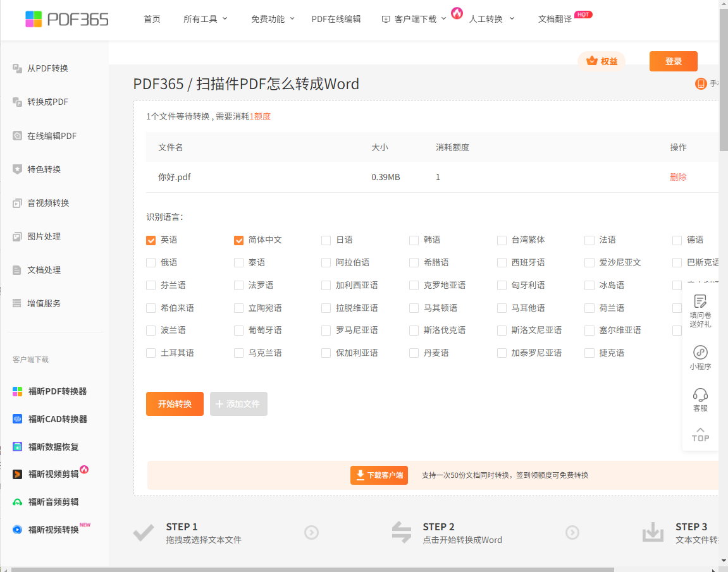Screen dimensions: 728x572
Task: Open the 文档翻译 menu item
Action: [555, 19]
